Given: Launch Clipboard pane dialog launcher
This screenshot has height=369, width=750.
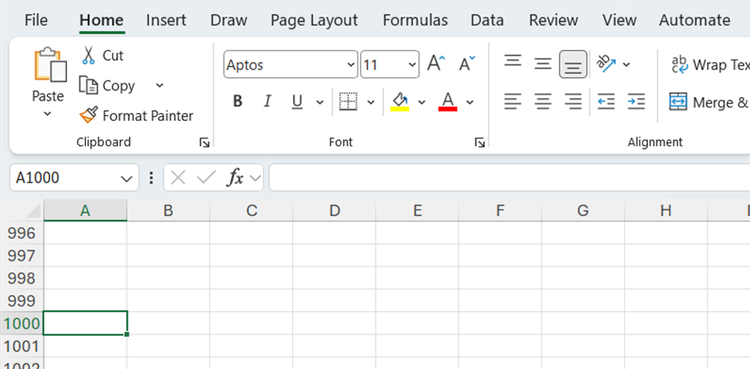Looking at the screenshot, I should [x=205, y=143].
